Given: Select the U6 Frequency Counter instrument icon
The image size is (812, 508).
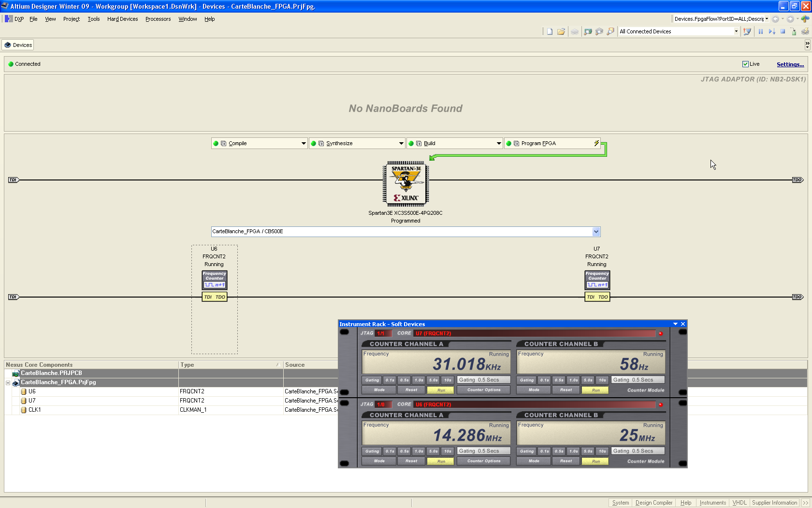Looking at the screenshot, I should point(214,280).
